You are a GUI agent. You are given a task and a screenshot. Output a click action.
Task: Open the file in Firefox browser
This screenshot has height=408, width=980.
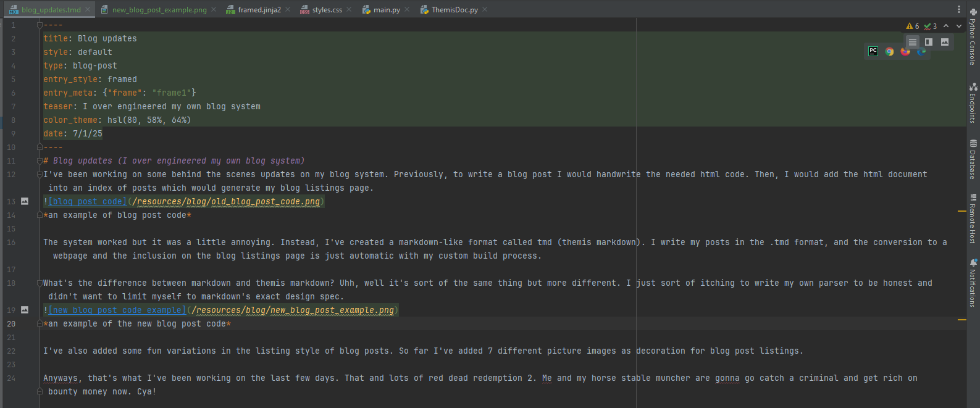[x=905, y=51]
